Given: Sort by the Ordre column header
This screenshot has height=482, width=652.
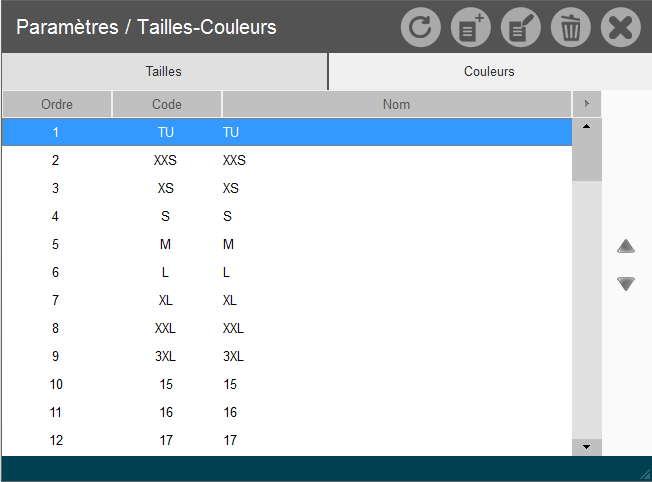Looking at the screenshot, I should click(x=57, y=104).
